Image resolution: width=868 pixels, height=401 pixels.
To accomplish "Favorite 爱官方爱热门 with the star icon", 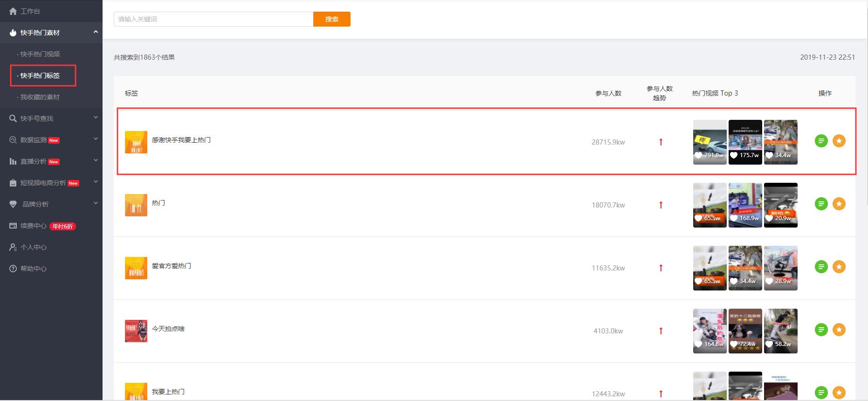I will click(839, 267).
